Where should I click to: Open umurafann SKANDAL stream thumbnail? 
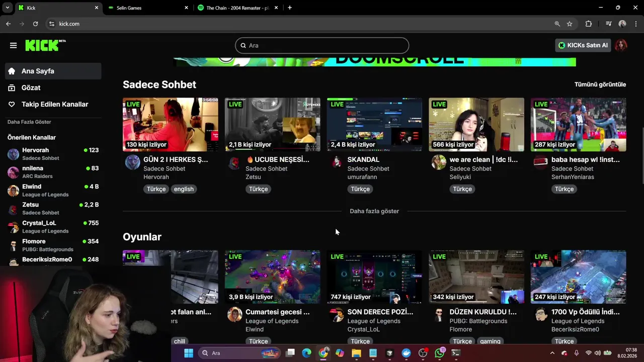(374, 124)
